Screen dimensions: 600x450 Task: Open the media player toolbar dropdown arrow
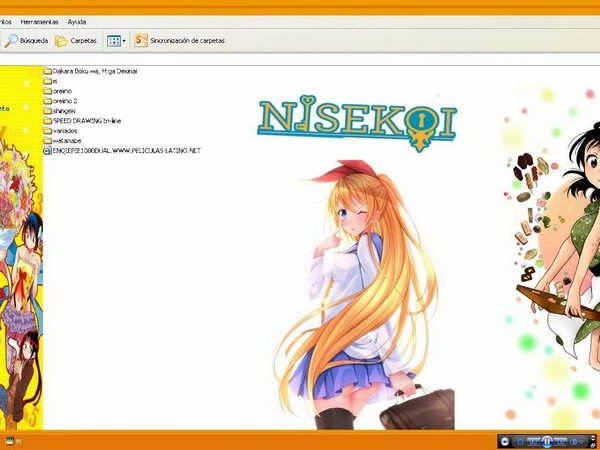581,442
